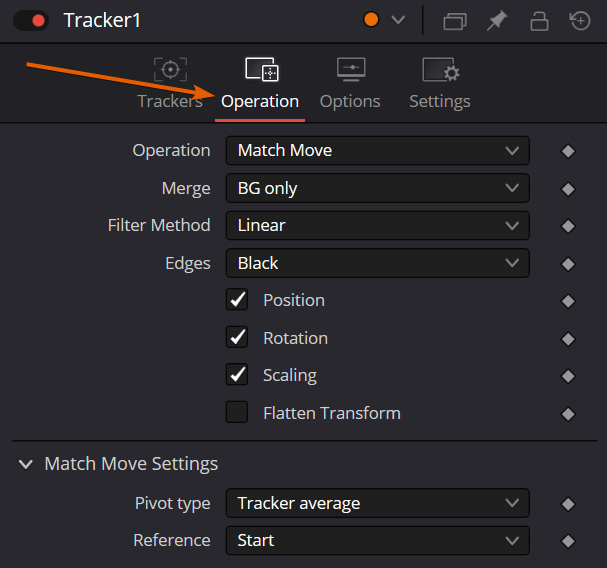Uncheck the Position checkbox
Image resolution: width=607 pixels, height=568 pixels.
pyautogui.click(x=237, y=299)
